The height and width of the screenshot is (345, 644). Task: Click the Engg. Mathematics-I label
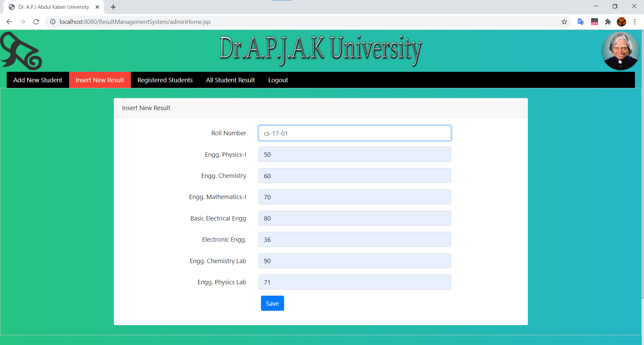[218, 197]
